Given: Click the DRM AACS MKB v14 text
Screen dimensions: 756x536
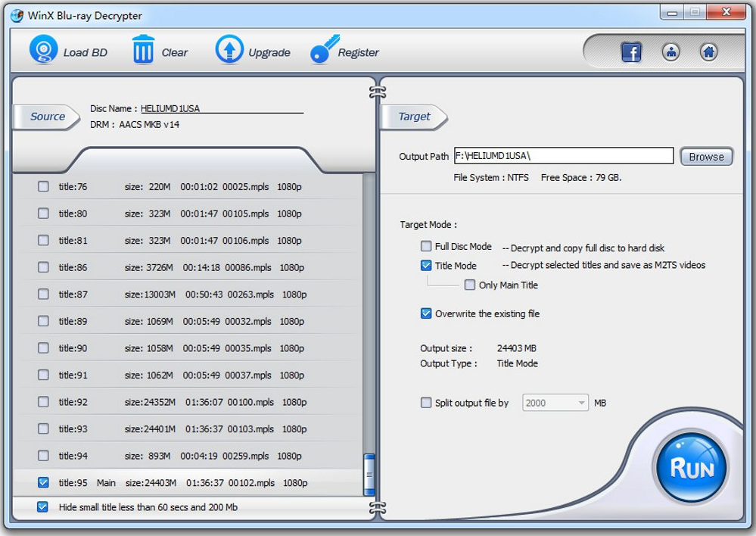Looking at the screenshot, I should point(135,124).
